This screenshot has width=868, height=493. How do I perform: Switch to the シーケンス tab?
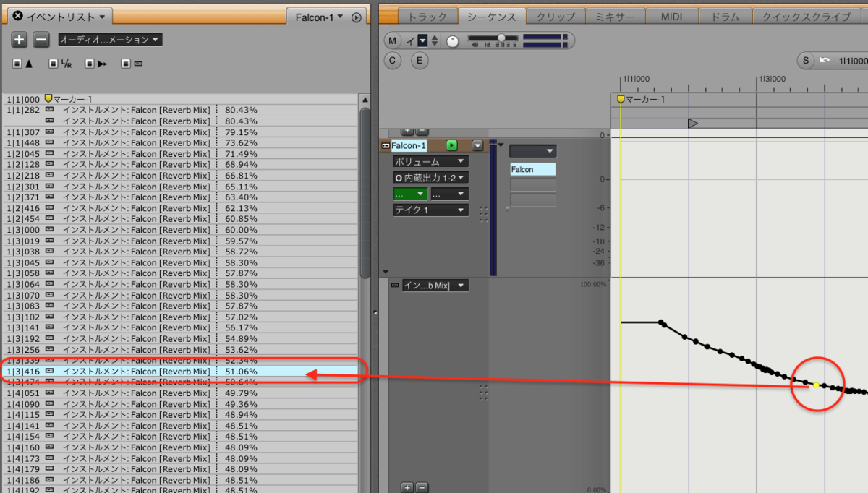[491, 17]
